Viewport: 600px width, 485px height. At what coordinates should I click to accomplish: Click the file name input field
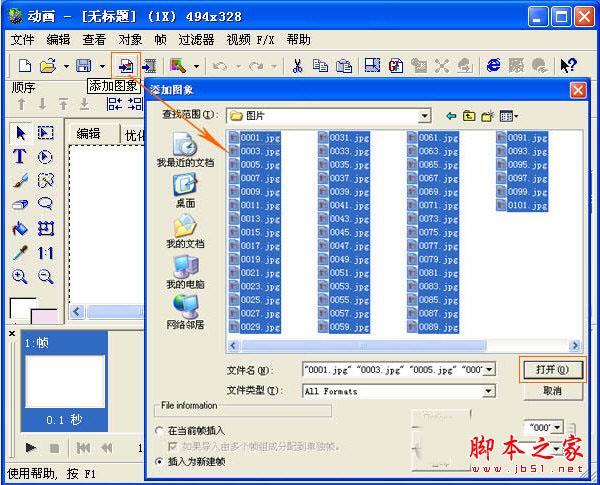tap(393, 370)
